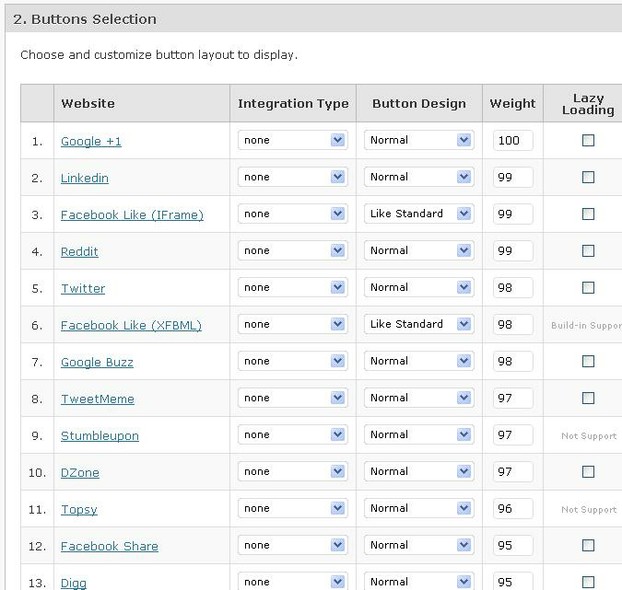Screen dimensions: 622x590
Task: Open Button Design dropdown for Facebook Share
Action: [x=419, y=545]
